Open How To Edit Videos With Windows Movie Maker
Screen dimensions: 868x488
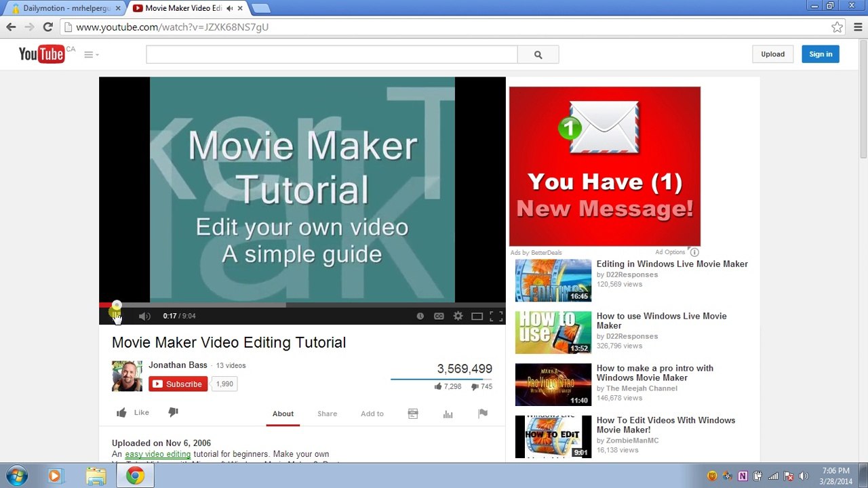click(x=666, y=425)
